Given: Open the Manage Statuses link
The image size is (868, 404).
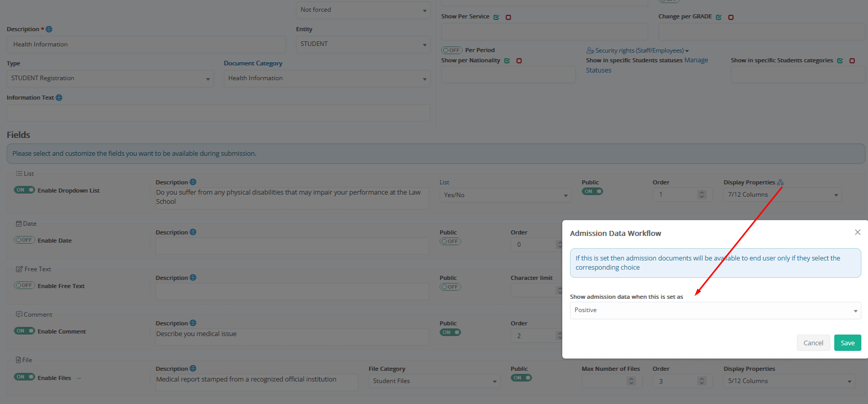Looking at the screenshot, I should [x=696, y=60].
